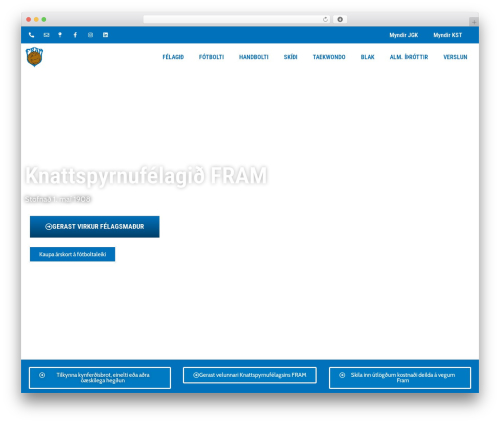Open the Instagram icon link
The image size is (500, 423).
(90, 35)
